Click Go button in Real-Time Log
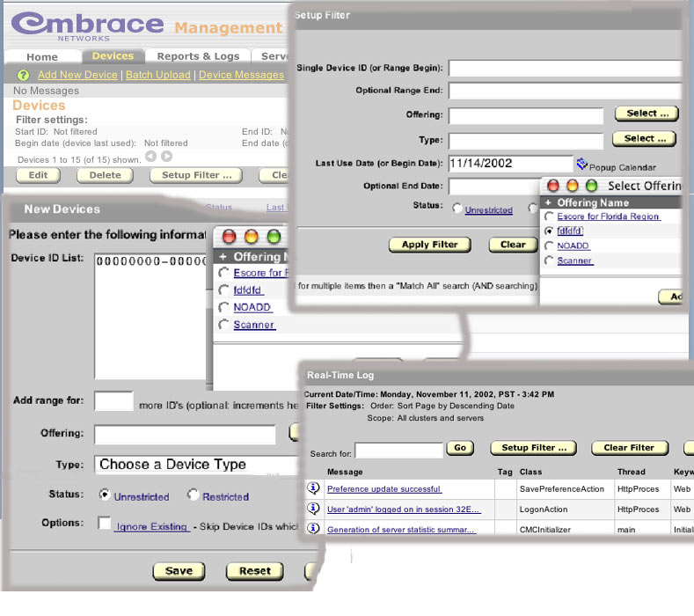Image resolution: width=694 pixels, height=616 pixels. click(460, 448)
